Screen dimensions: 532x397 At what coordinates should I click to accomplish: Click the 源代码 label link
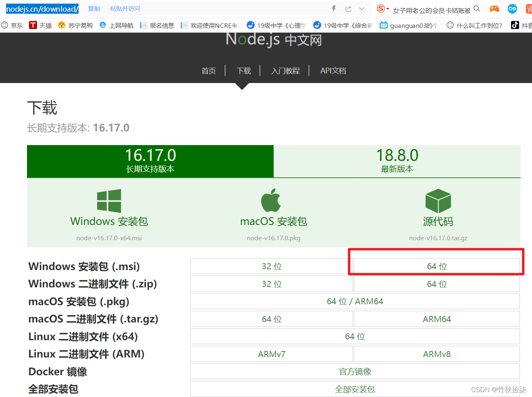[438, 221]
